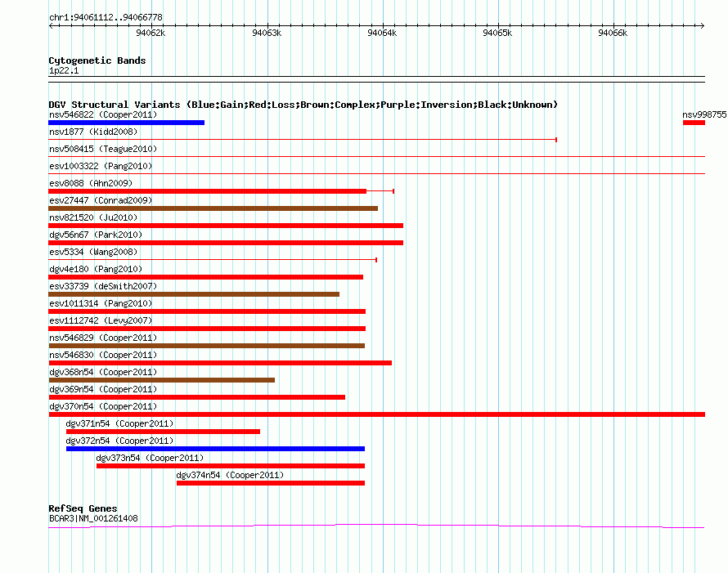Click the esv33739 (deSmith2007) label
The image size is (728, 573).
tap(103, 286)
